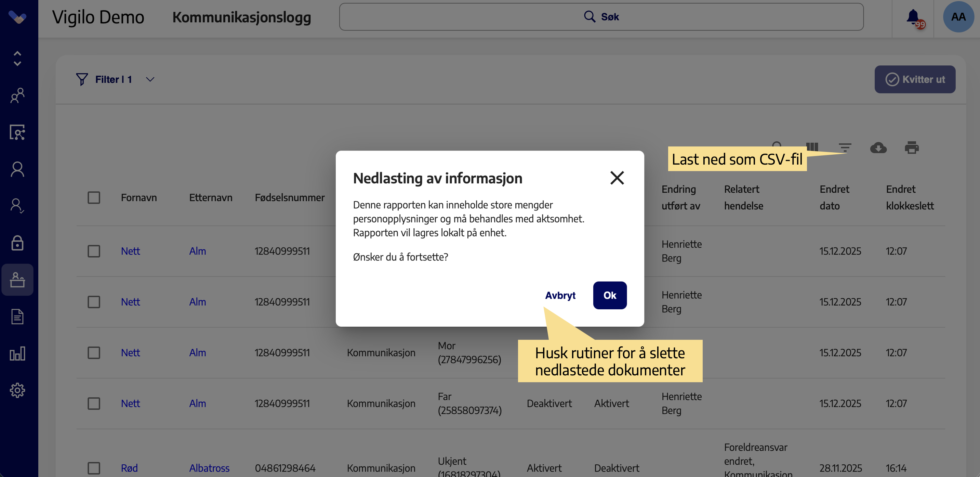This screenshot has height=477, width=980.
Task: Open the person with checkmark sidebar icon
Action: (17, 206)
